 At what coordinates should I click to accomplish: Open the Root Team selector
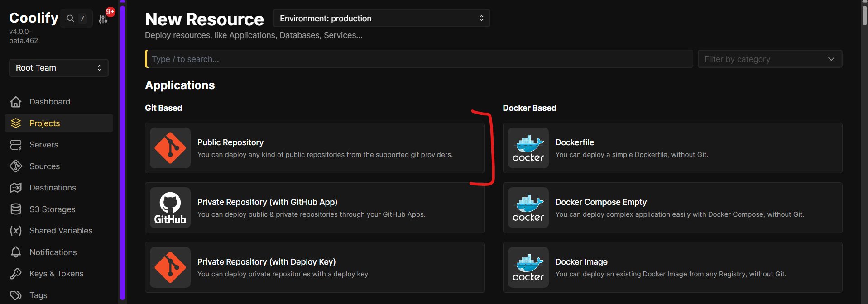(x=59, y=68)
